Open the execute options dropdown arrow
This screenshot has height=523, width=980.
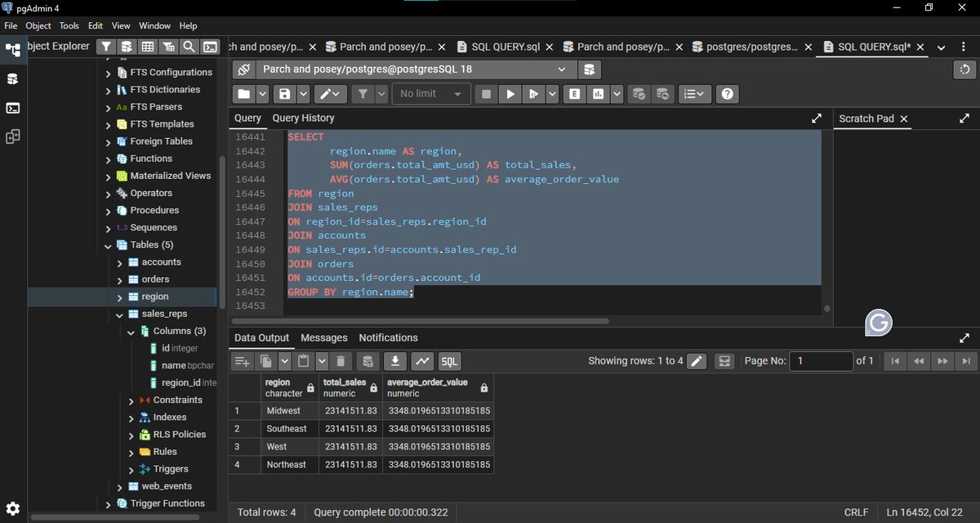click(x=553, y=94)
